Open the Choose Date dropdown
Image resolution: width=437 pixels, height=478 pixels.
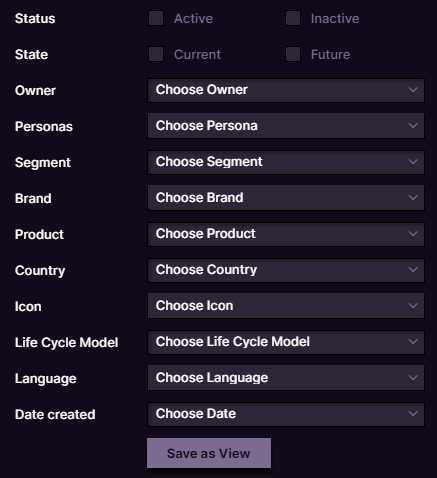click(286, 414)
